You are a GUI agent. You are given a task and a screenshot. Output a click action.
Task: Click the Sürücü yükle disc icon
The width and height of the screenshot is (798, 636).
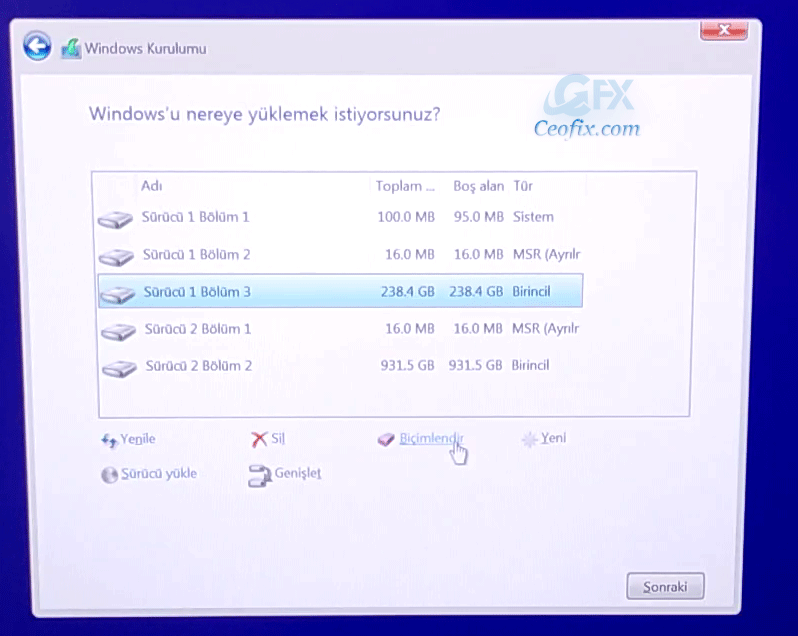coord(109,475)
